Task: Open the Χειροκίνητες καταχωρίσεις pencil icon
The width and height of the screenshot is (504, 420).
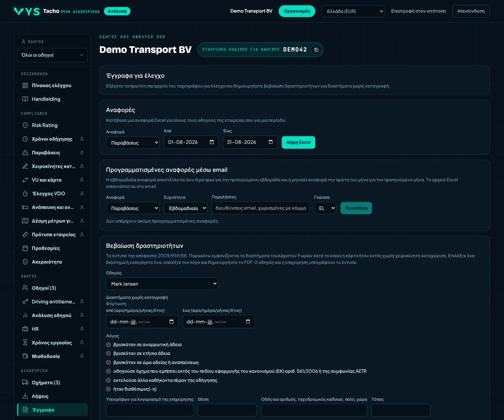Action: coord(25,166)
